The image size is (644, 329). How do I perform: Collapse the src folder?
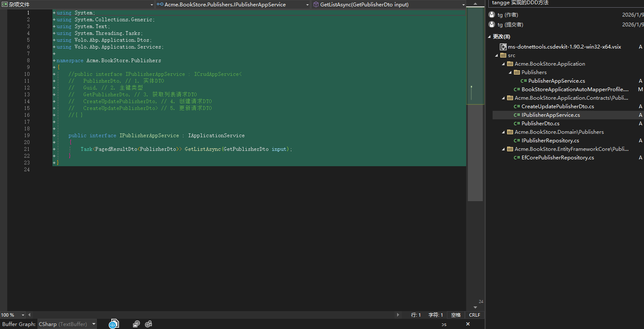click(x=496, y=55)
